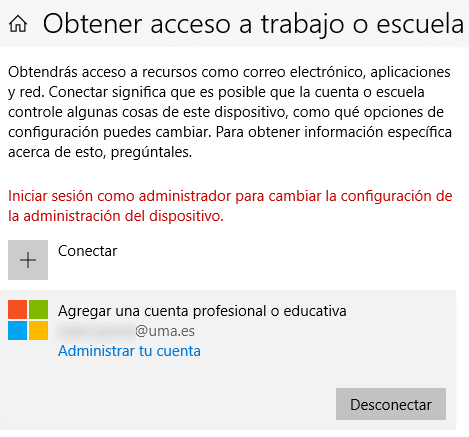Click the red 'Iniciar sesión como administrador' warning

[230, 206]
